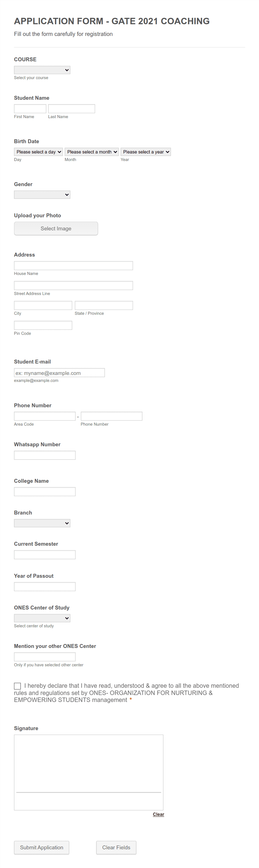Click the Student E-mail input
259x868 pixels.
[59, 373]
